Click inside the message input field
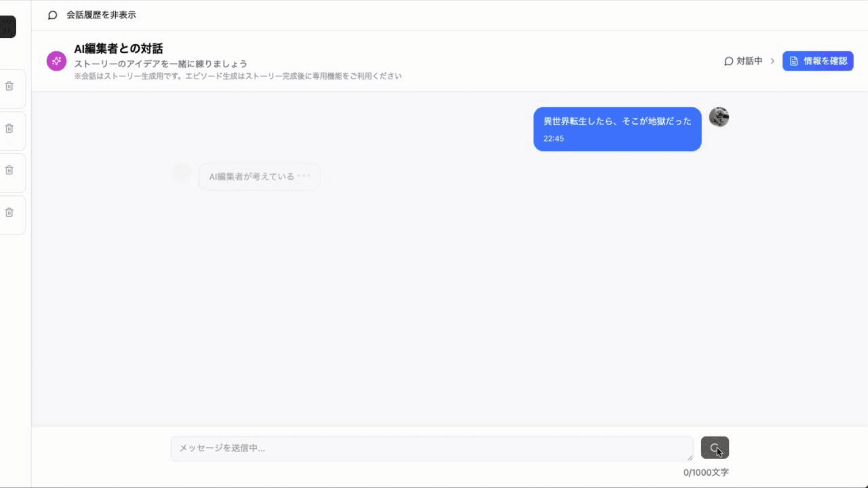The width and height of the screenshot is (868, 488). pyautogui.click(x=432, y=448)
